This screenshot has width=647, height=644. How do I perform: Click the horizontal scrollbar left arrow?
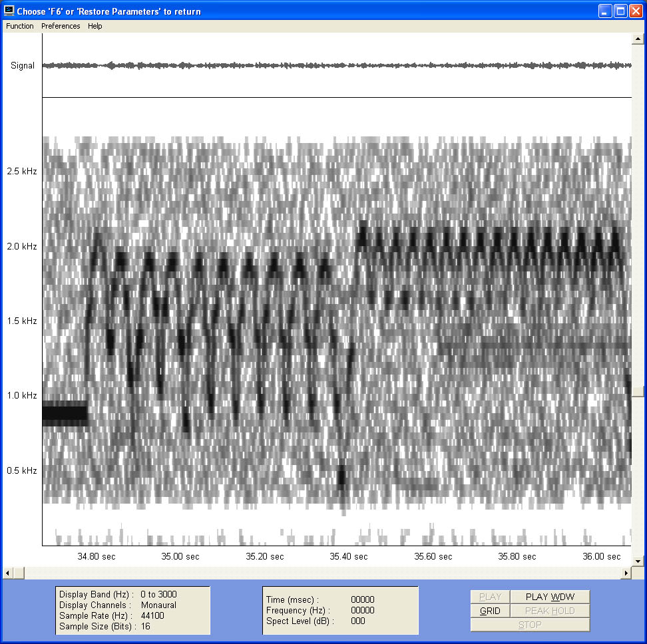pyautogui.click(x=7, y=573)
